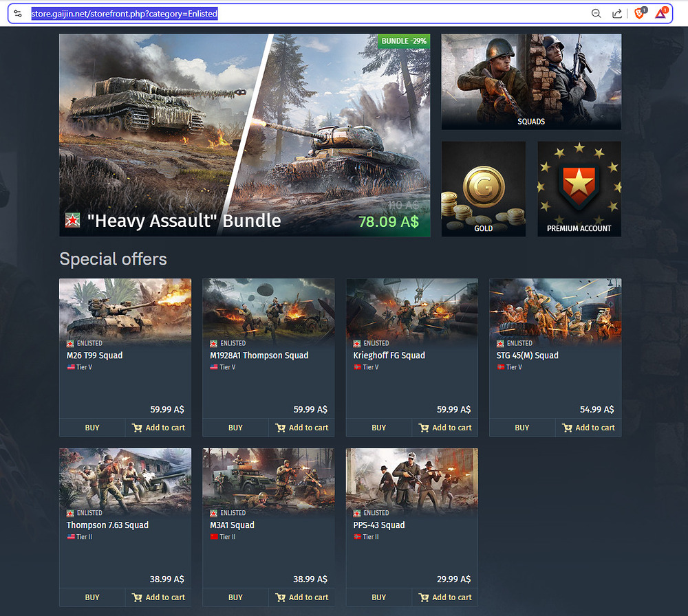The image size is (688, 616).
Task: Click the cart icon for M26 T99 Squad
Action: (137, 428)
